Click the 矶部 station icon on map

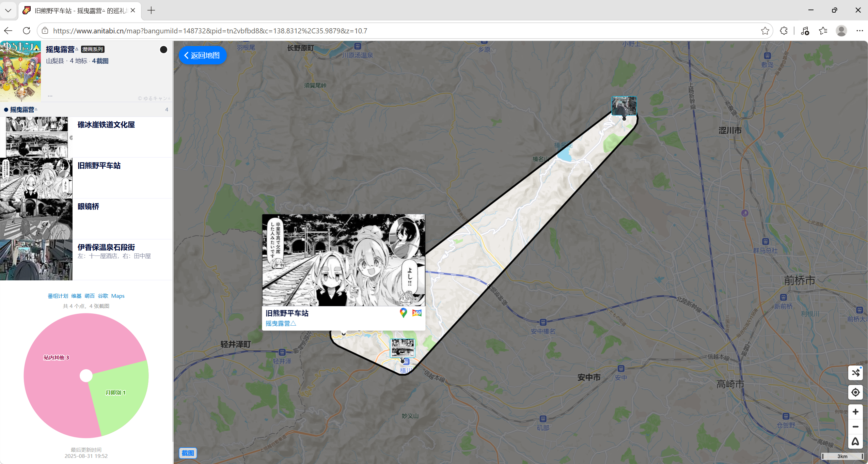[x=543, y=419]
